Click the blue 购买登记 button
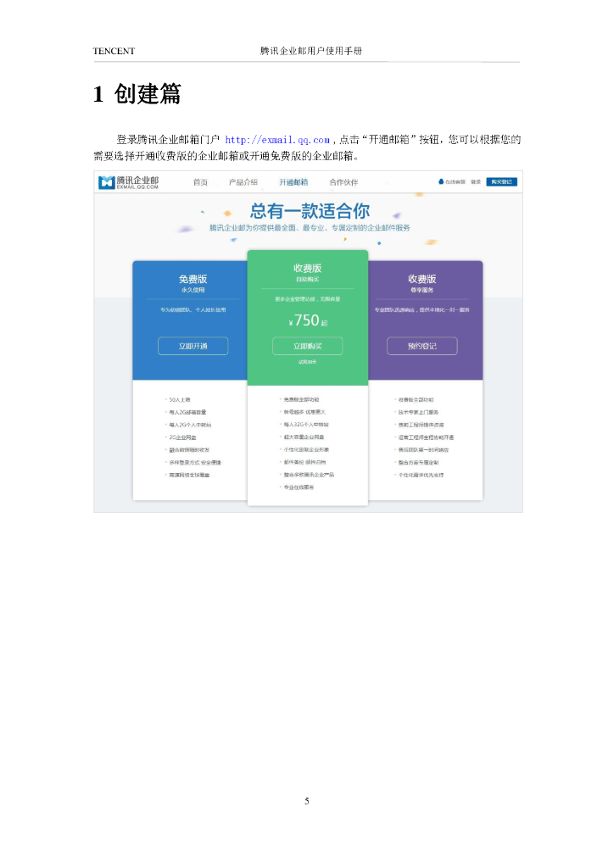The height and width of the screenshot is (868, 614). (x=501, y=181)
